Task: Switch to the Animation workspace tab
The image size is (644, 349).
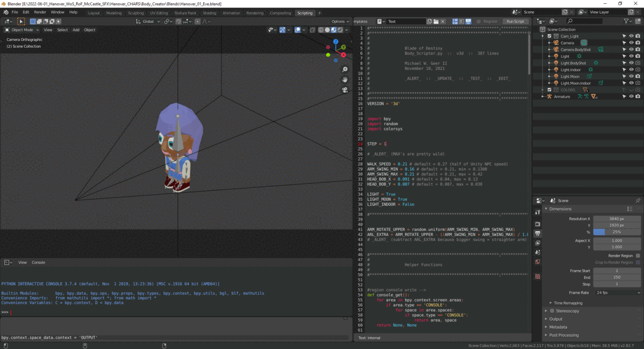Action: pyautogui.click(x=231, y=13)
